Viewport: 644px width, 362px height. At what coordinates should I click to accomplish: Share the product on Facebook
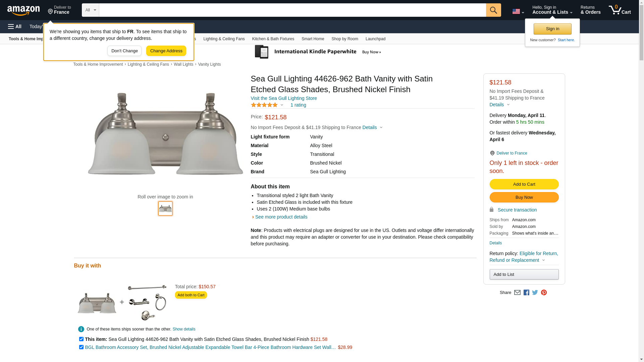coord(526,293)
